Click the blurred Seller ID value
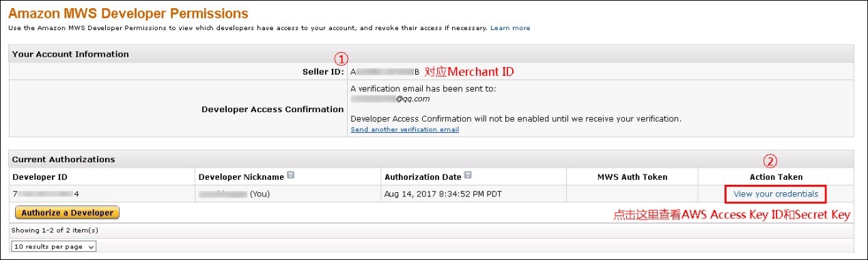 pos(385,72)
